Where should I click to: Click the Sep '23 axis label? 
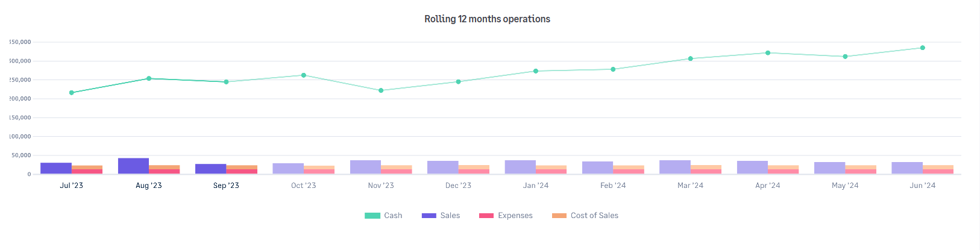tap(227, 186)
